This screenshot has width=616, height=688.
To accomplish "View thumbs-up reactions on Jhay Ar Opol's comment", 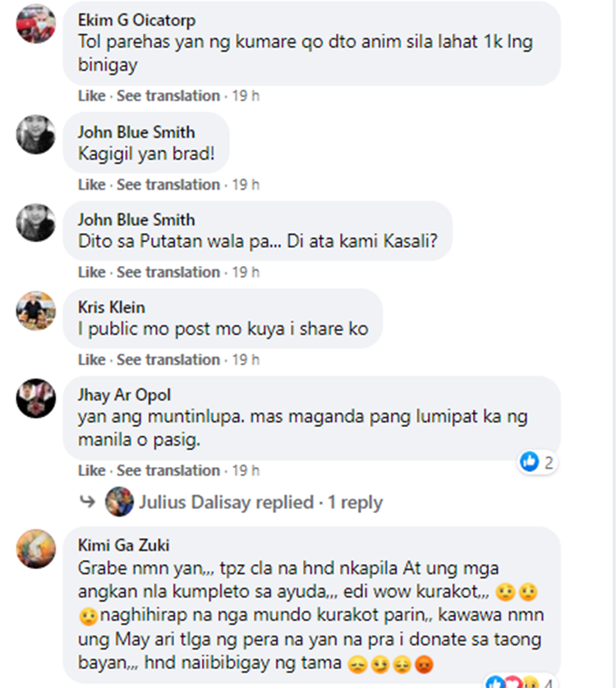I will coord(537,462).
